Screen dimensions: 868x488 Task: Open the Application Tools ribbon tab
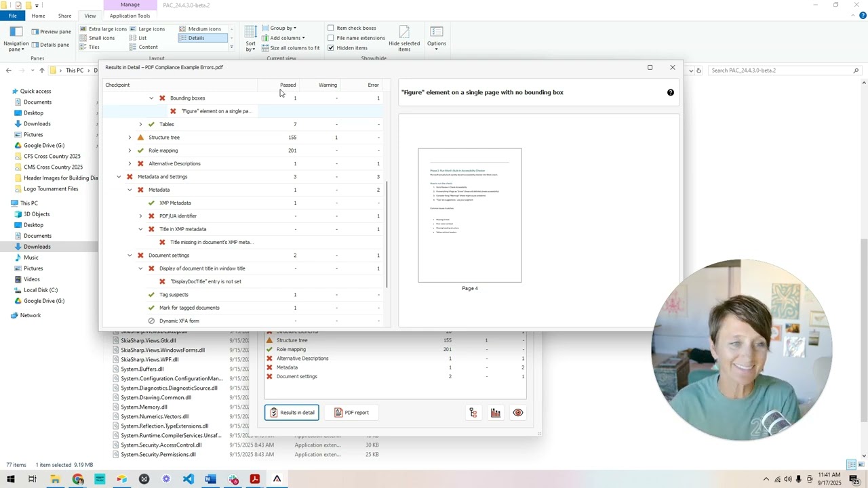(x=130, y=16)
